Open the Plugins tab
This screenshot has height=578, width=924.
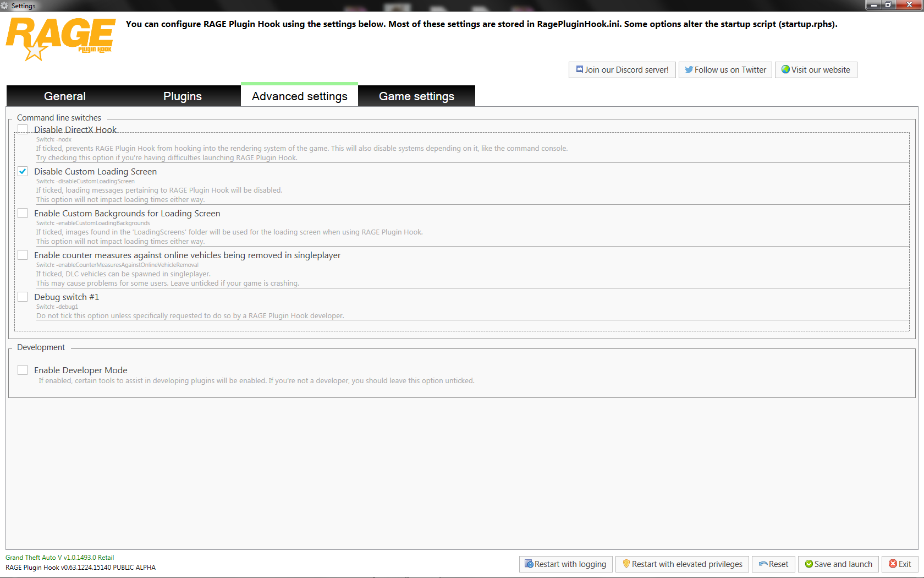182,96
